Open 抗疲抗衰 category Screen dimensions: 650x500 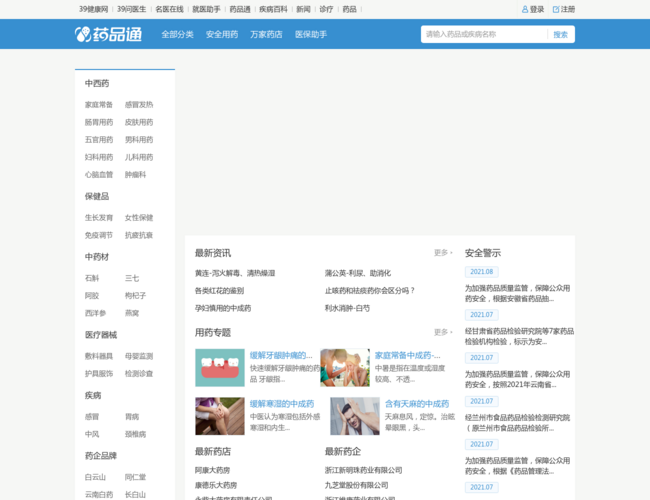[139, 235]
